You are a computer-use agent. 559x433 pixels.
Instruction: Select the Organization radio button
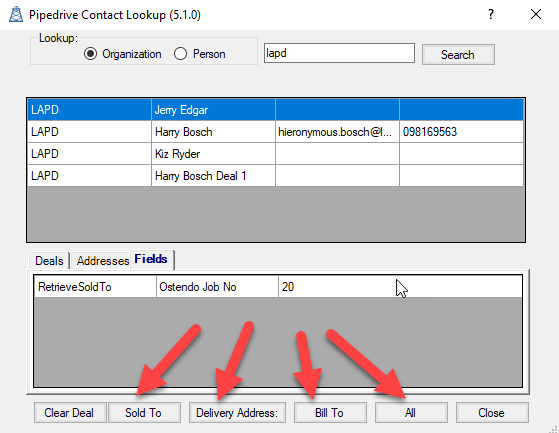pos(91,54)
